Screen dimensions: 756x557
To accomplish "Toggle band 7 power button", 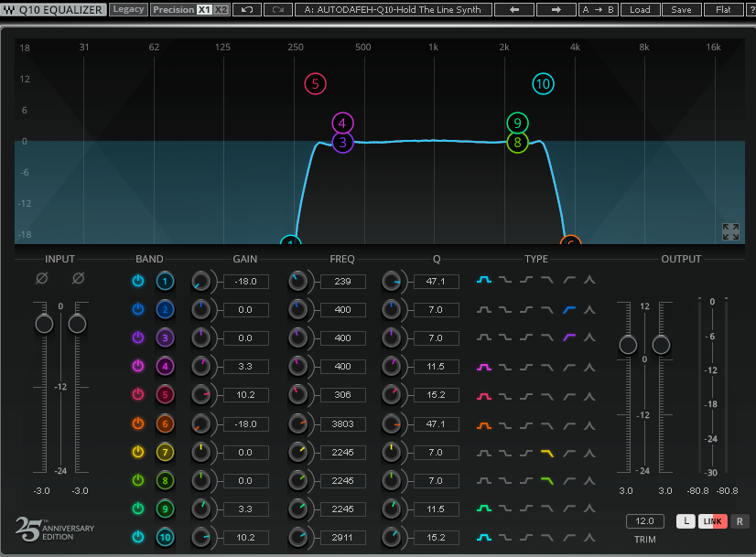I will point(138,452).
